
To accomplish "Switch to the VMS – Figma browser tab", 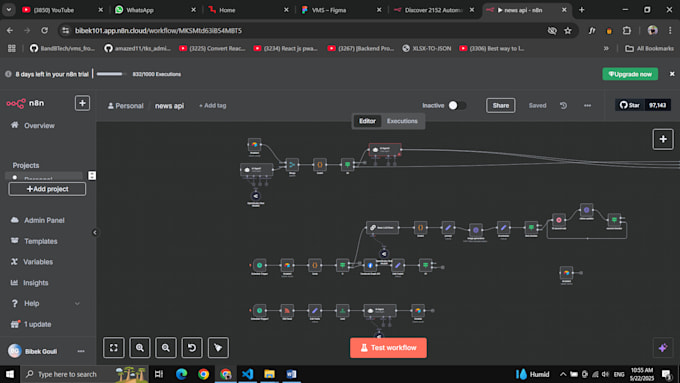I will coord(340,10).
